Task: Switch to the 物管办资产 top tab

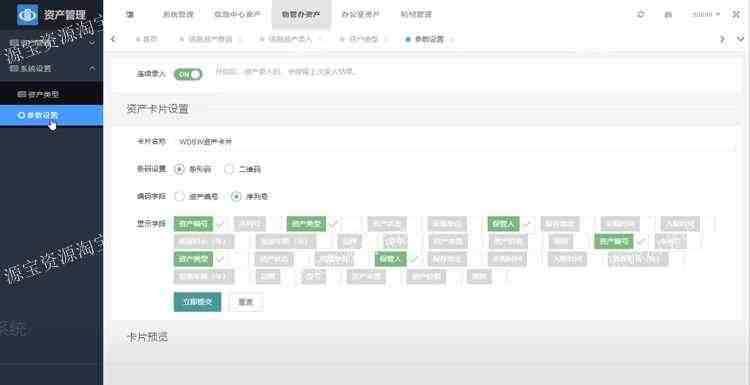Action: pyautogui.click(x=301, y=14)
